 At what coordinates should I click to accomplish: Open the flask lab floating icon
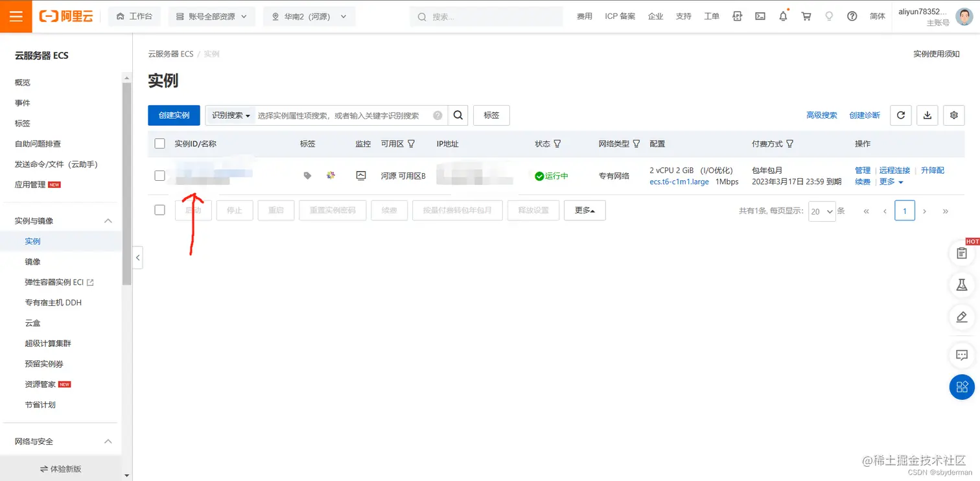[962, 285]
